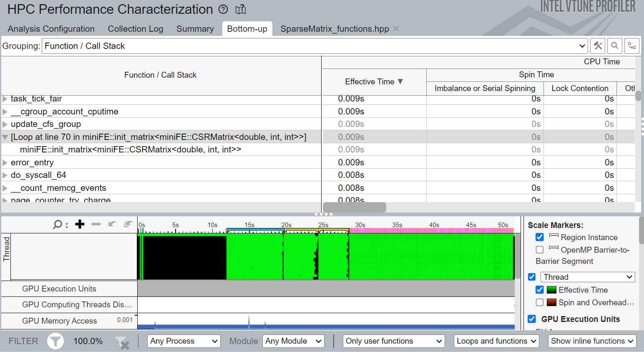Open the Any Module dropdown
The height and width of the screenshot is (352, 644).
pos(294,341)
